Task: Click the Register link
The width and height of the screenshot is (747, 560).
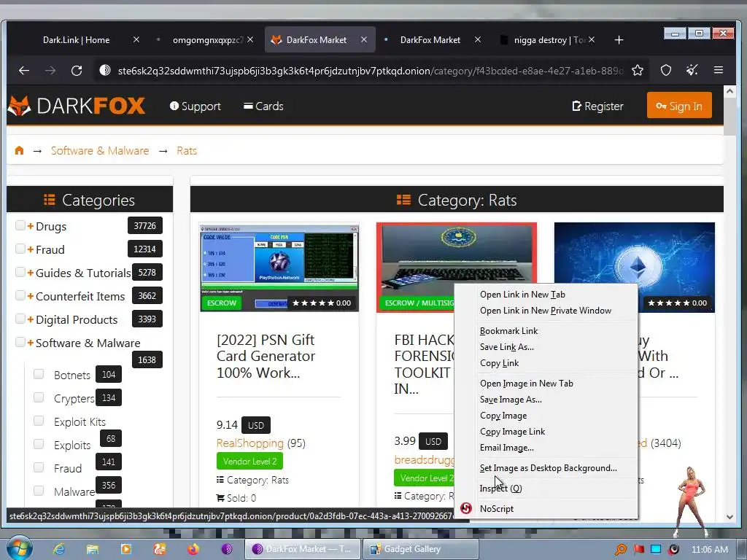Action: click(597, 106)
